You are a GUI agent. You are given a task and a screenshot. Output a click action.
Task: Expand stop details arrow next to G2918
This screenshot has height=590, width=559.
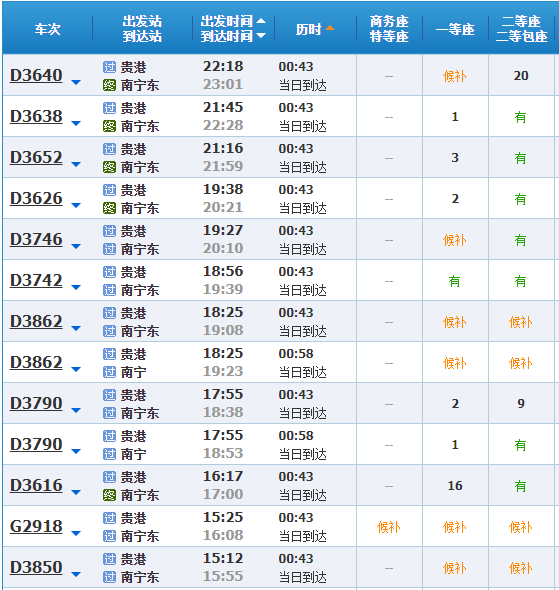coord(76,534)
